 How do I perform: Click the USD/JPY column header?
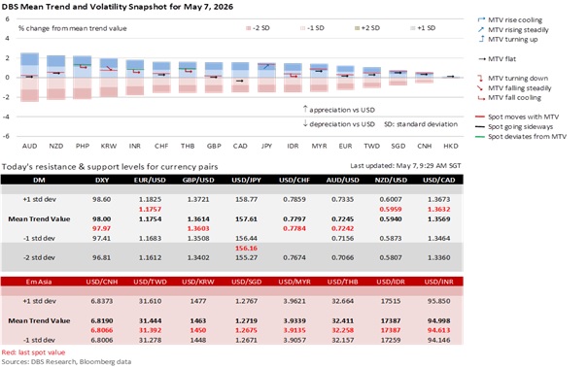pos(246,180)
